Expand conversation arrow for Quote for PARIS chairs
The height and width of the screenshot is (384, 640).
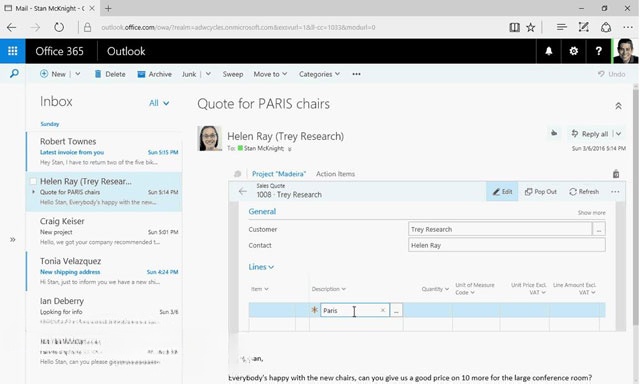coord(33,192)
